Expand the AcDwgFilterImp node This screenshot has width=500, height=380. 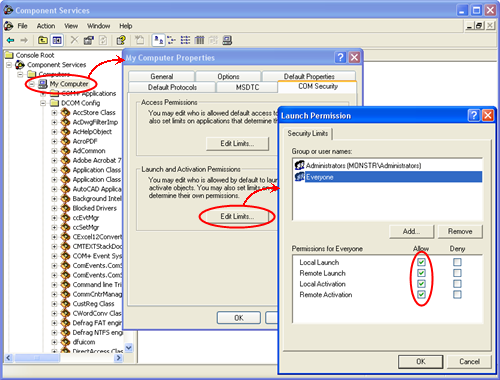pos(54,122)
